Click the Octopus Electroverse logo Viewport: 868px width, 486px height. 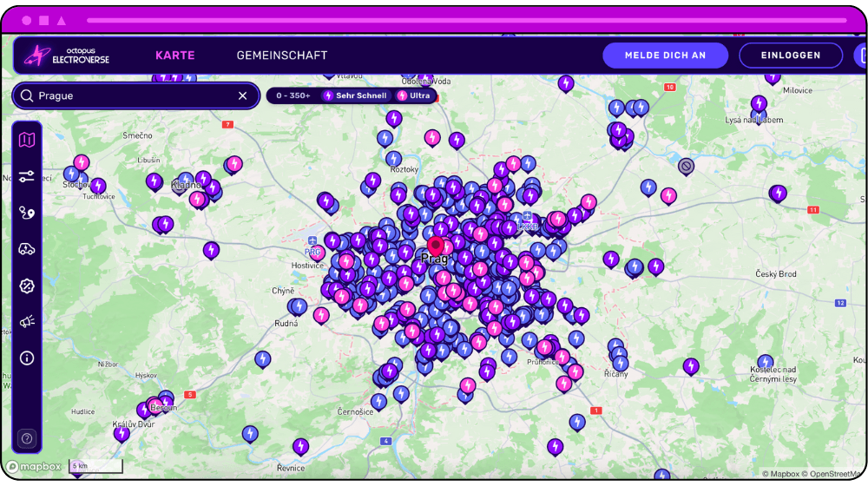coord(67,56)
